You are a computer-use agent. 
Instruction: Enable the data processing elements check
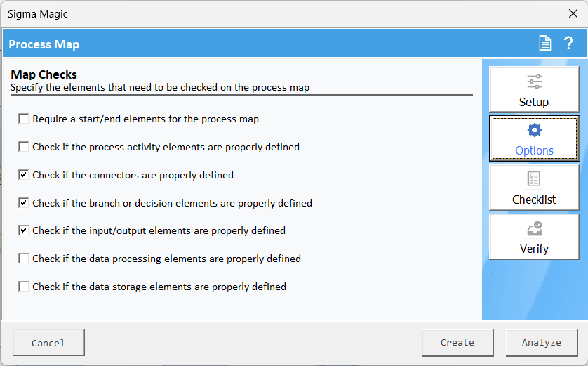coord(24,259)
